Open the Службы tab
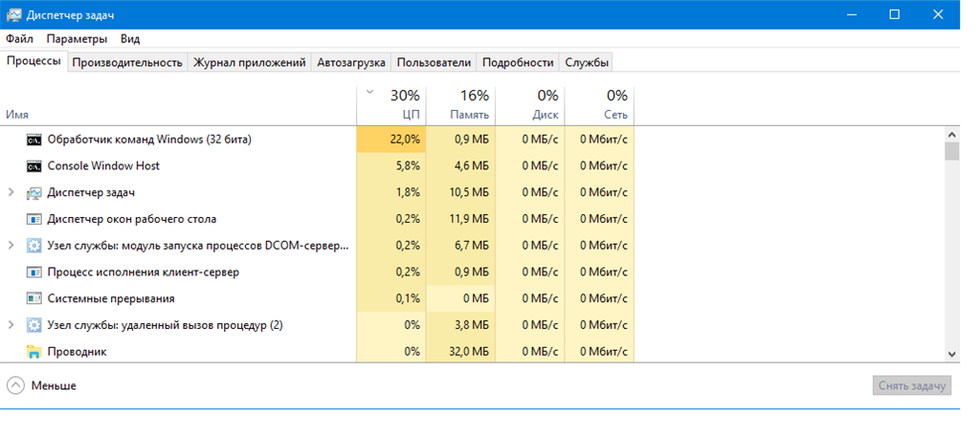This screenshot has height=436, width=980. tap(587, 62)
